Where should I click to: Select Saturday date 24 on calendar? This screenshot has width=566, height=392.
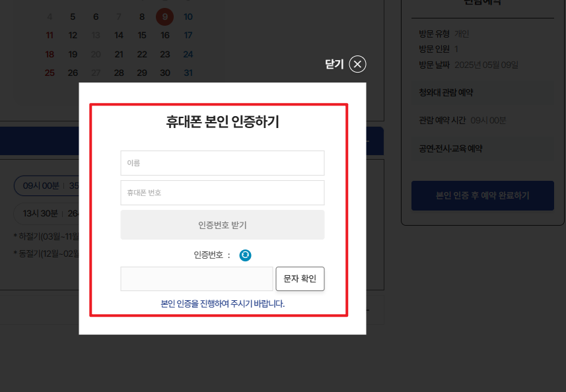[x=188, y=53]
